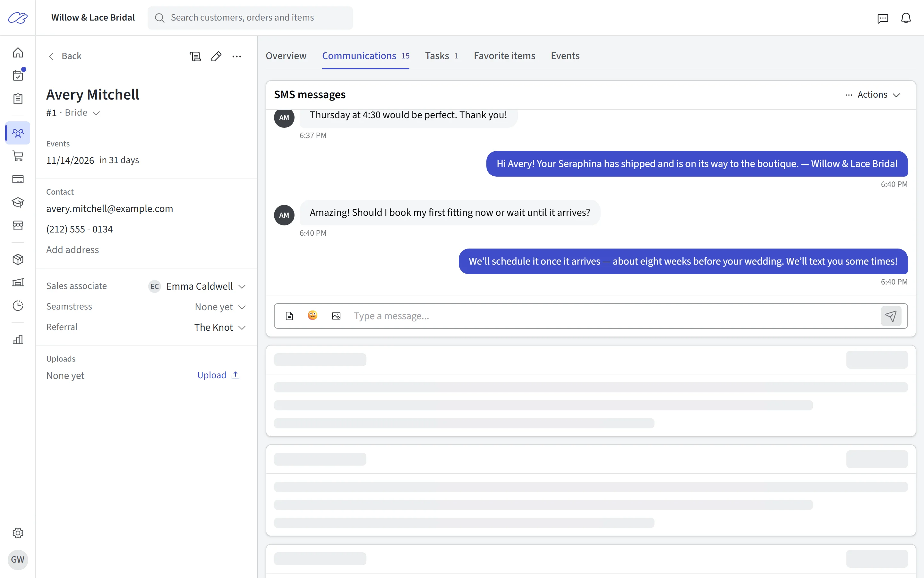924x578 pixels.
Task: Click the pencil edit customer icon
Action: (216, 56)
